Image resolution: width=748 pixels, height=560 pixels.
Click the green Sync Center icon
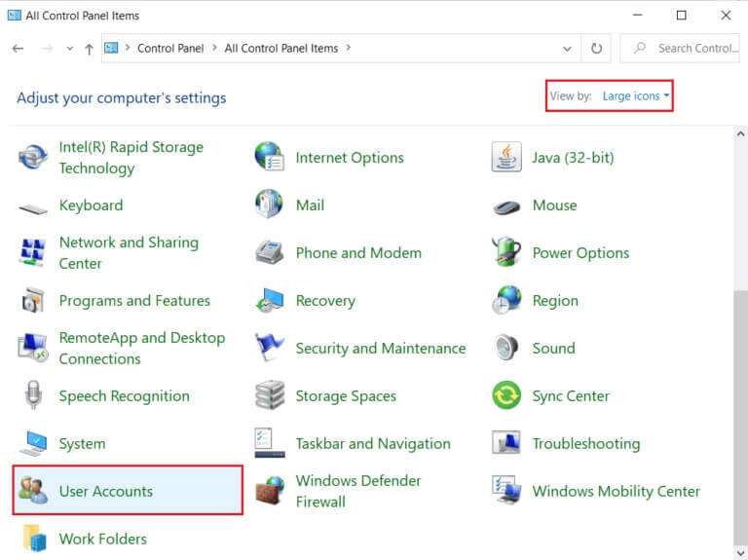[x=506, y=395]
